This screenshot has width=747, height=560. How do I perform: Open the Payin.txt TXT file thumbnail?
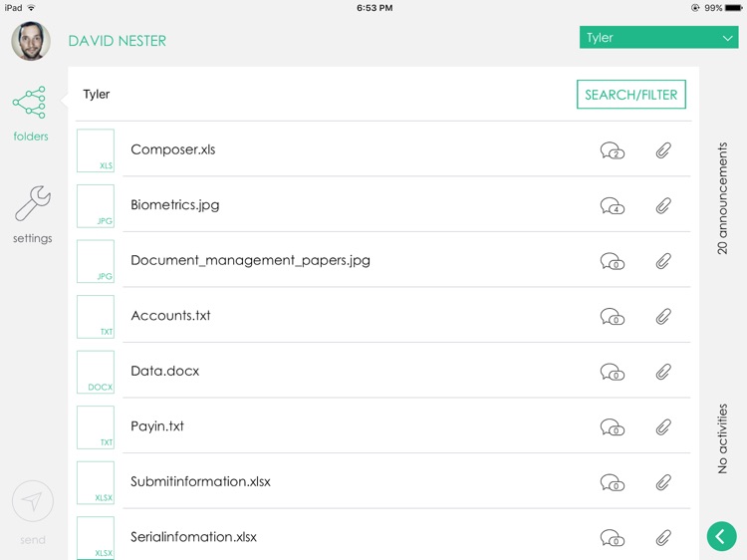[96, 427]
